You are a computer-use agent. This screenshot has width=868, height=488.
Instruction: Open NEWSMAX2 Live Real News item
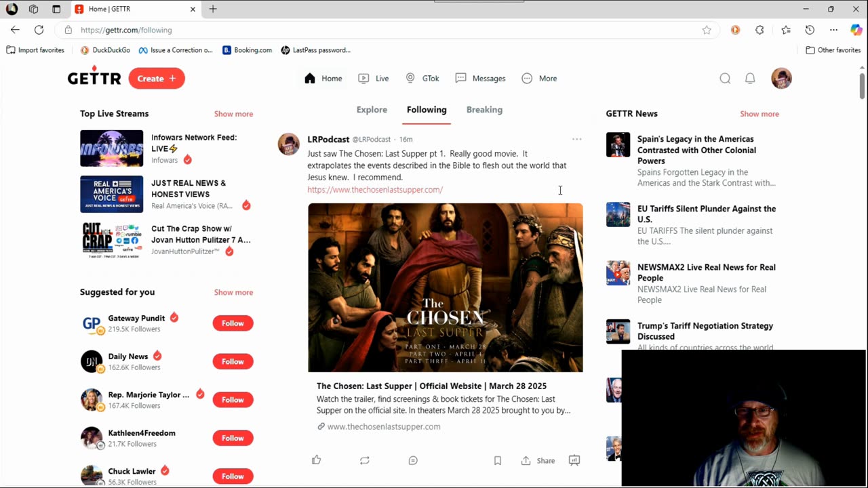click(x=693, y=283)
